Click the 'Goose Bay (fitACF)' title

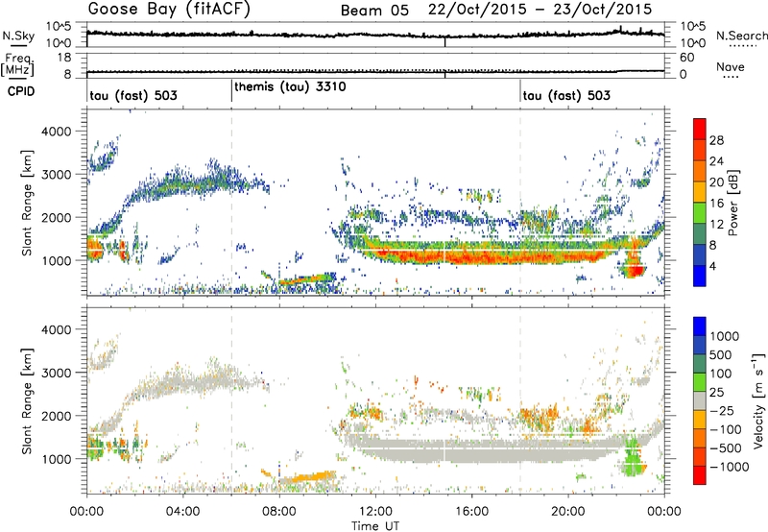[169, 9]
